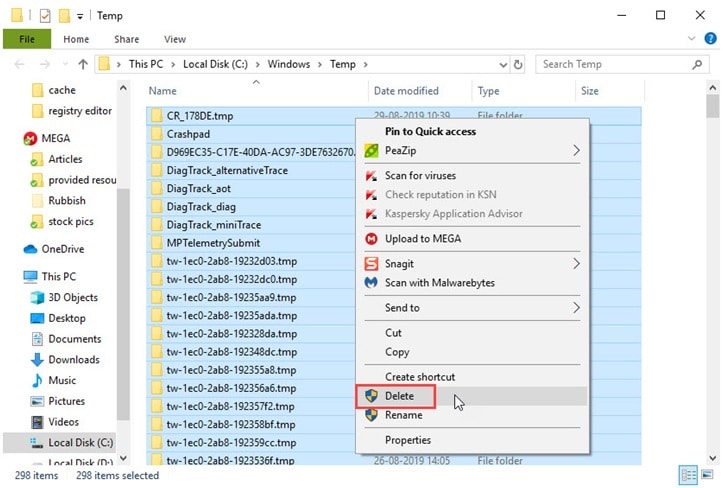Click the PeaZip icon in context menu

point(371,151)
